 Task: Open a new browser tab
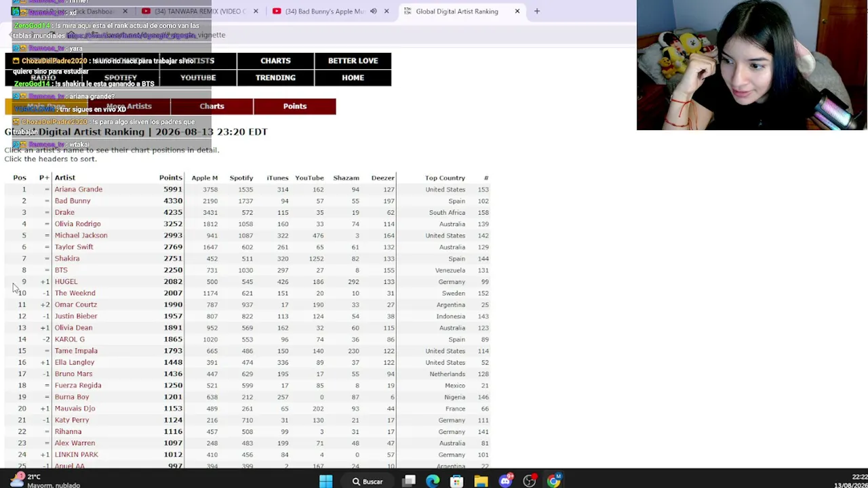(x=536, y=11)
